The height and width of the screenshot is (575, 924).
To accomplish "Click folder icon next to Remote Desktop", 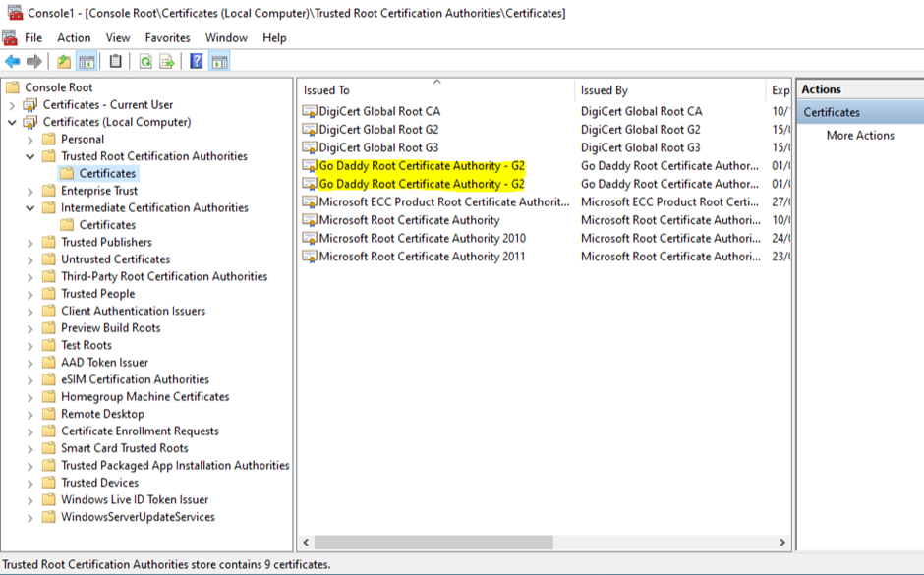I will [49, 414].
